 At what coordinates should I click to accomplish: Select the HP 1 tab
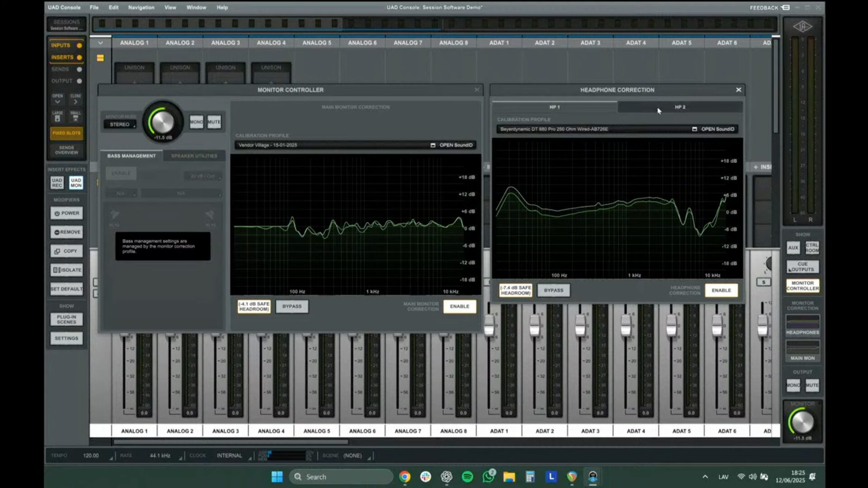[555, 107]
